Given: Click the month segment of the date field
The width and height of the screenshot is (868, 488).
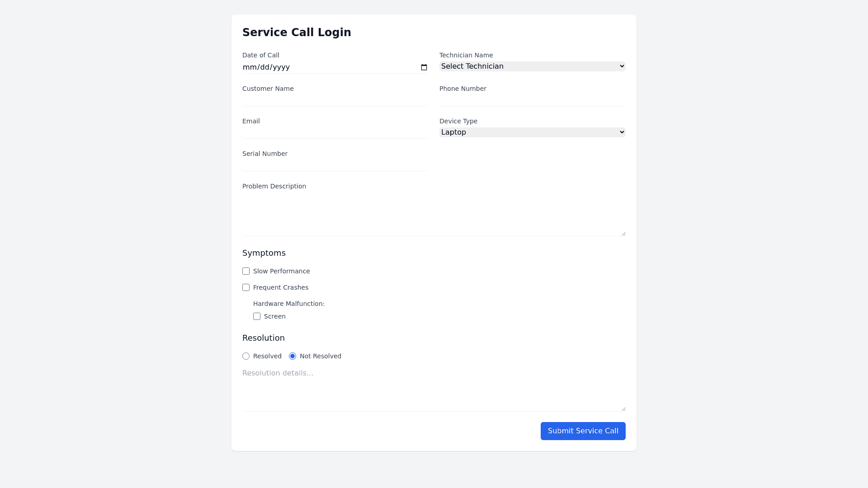Looking at the screenshot, I should (249, 67).
